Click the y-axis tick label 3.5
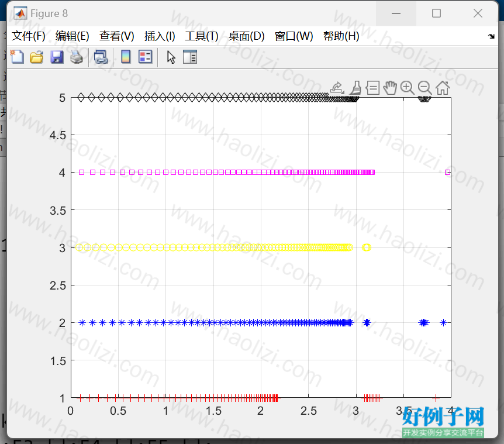504x444 pixels. click(x=57, y=211)
